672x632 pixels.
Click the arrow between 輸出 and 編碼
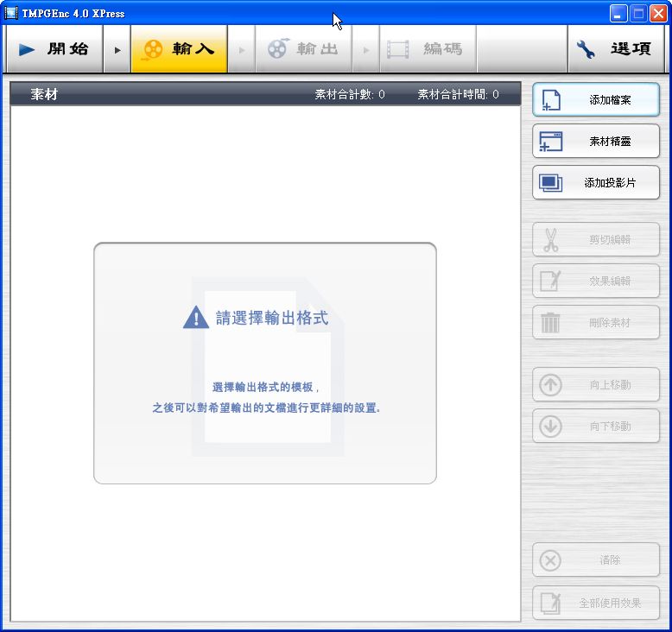(x=365, y=50)
